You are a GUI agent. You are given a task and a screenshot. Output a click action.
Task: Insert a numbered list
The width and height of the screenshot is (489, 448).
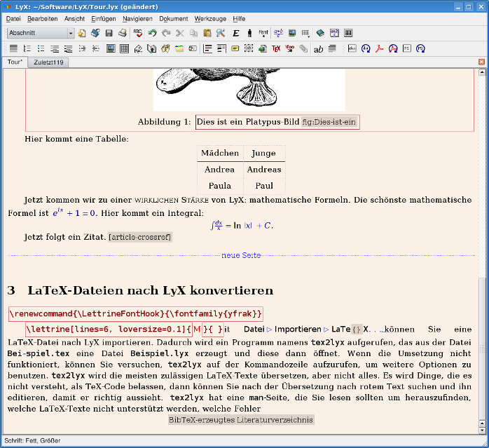[27, 48]
